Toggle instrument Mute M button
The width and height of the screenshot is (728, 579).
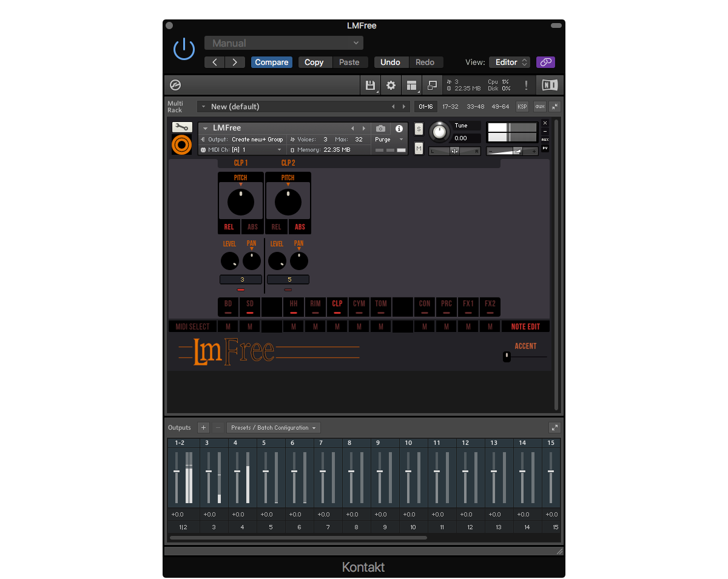(x=419, y=148)
